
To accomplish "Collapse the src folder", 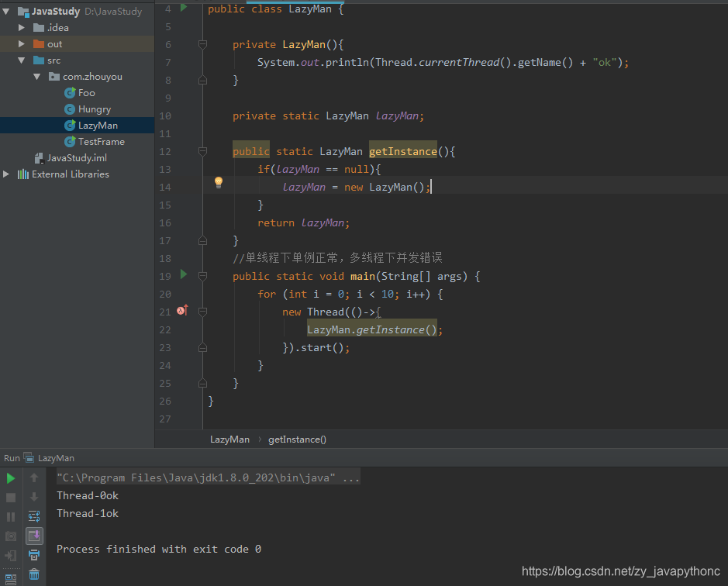I will click(21, 60).
